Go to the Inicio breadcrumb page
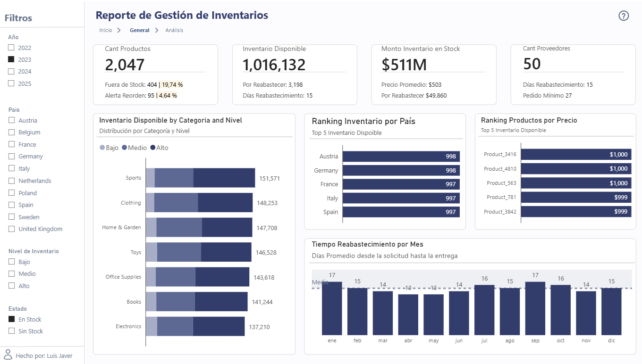This screenshot has height=364, width=642. click(106, 30)
